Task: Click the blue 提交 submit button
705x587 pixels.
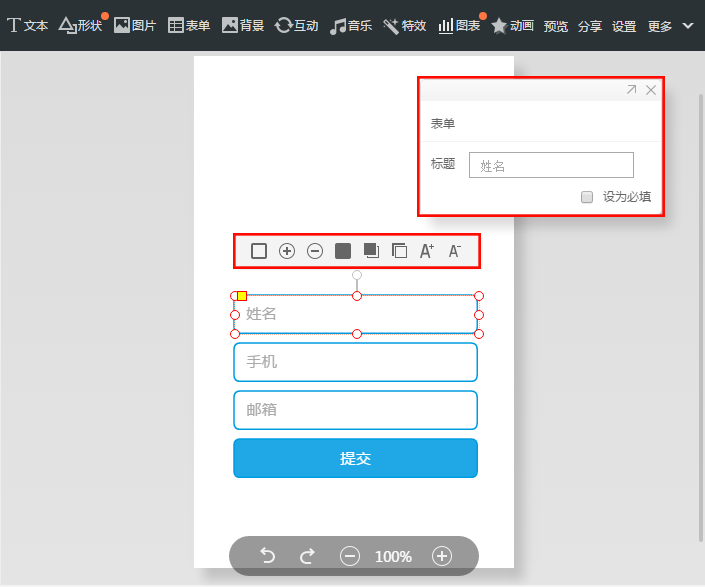Action: coord(355,458)
